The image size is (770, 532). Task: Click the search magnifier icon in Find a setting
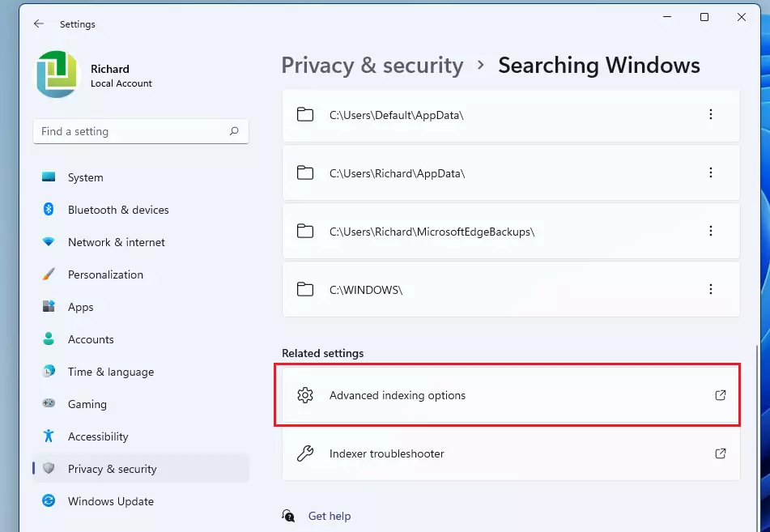click(234, 131)
